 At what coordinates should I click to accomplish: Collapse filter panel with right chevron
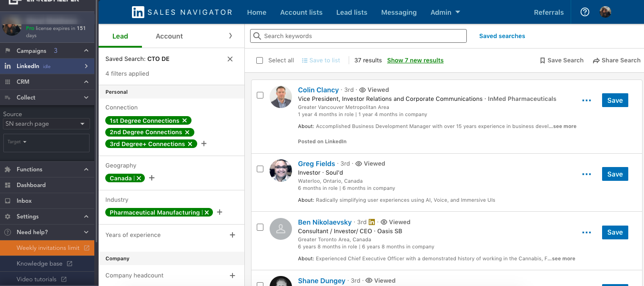click(x=231, y=36)
